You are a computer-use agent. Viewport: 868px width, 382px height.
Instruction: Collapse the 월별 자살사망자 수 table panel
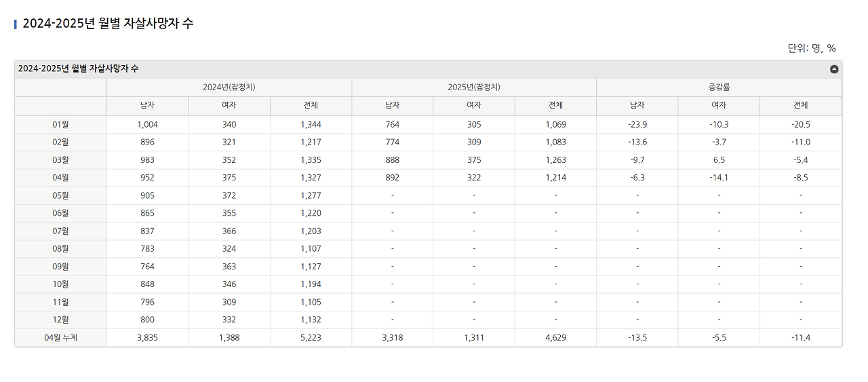point(834,69)
